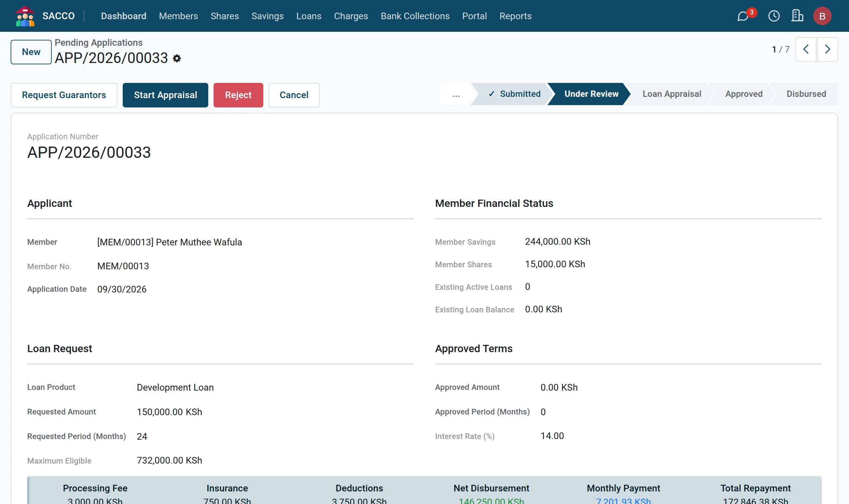Open the Savings menu

tap(267, 16)
